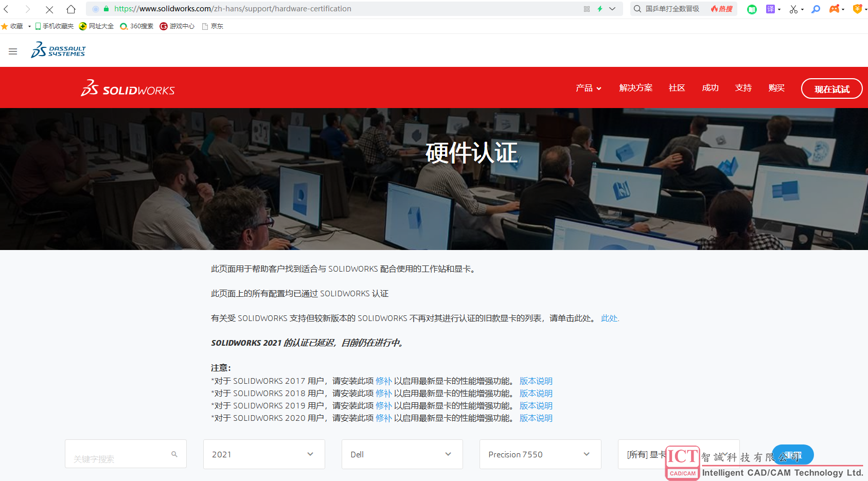This screenshot has height=481, width=868.
Task: Open 手机收藏夹 bookmark
Action: pyautogui.click(x=54, y=26)
